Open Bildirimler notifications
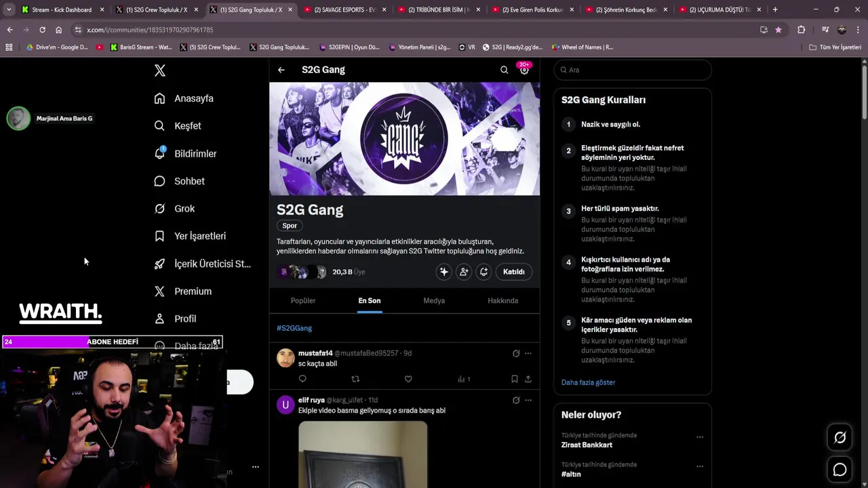 click(x=185, y=154)
